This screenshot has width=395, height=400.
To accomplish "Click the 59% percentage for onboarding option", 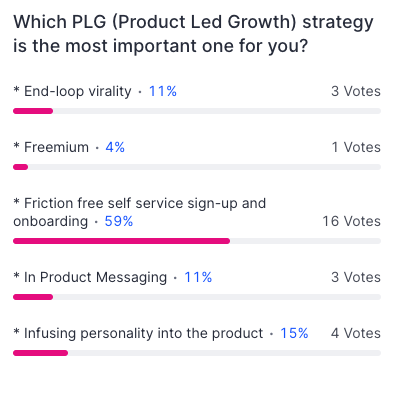I will coord(119,221).
